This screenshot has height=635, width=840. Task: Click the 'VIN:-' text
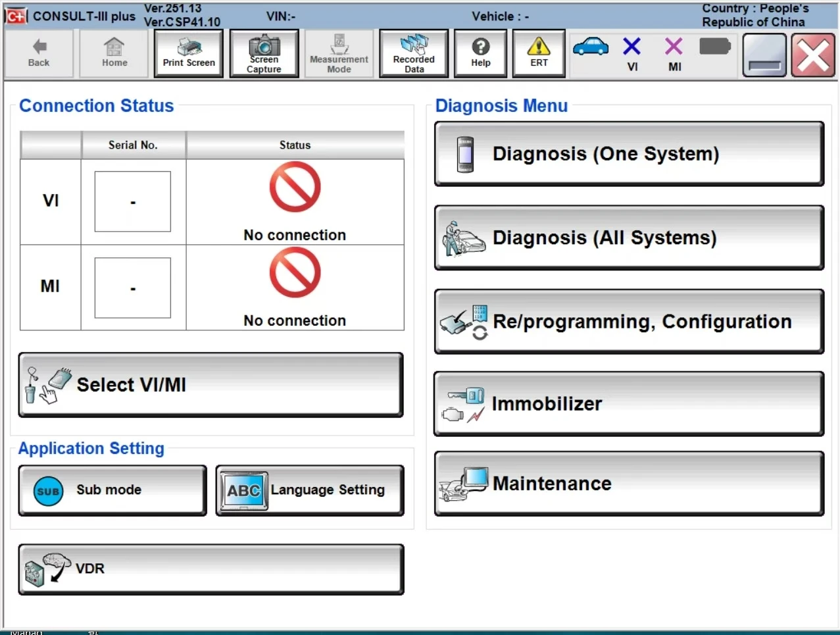pyautogui.click(x=281, y=16)
